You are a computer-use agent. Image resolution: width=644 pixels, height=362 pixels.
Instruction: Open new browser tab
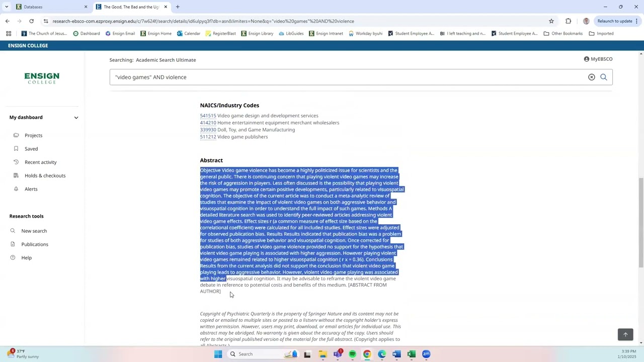click(177, 7)
